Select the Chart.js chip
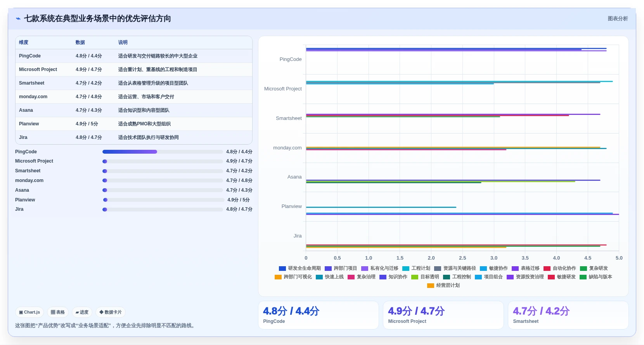The image size is (644, 345). 29,312
